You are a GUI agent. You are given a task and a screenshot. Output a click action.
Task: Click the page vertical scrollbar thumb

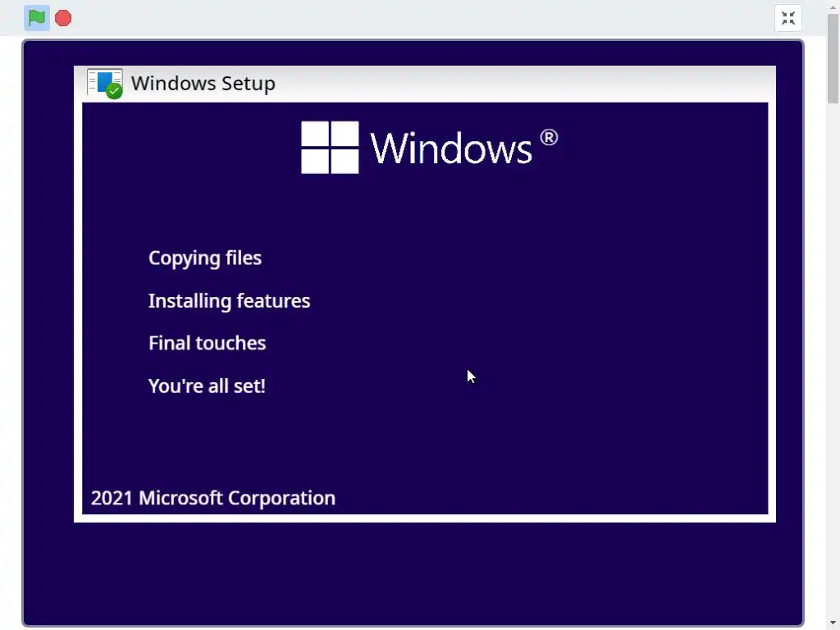[x=833, y=59]
